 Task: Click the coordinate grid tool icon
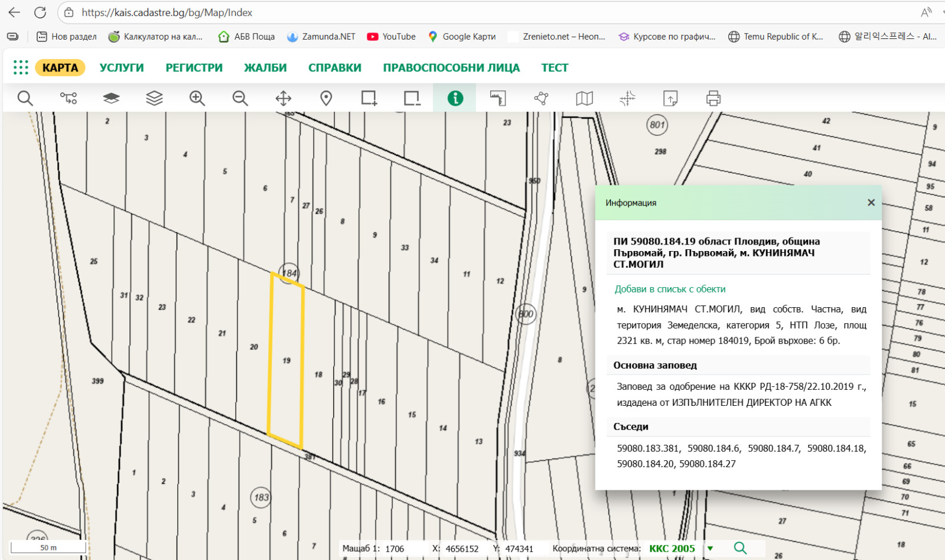coord(627,98)
